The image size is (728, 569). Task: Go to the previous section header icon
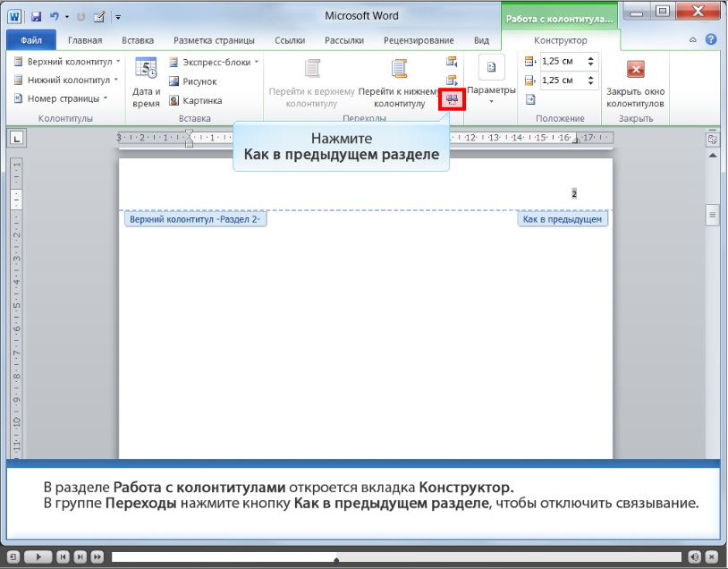click(x=452, y=62)
